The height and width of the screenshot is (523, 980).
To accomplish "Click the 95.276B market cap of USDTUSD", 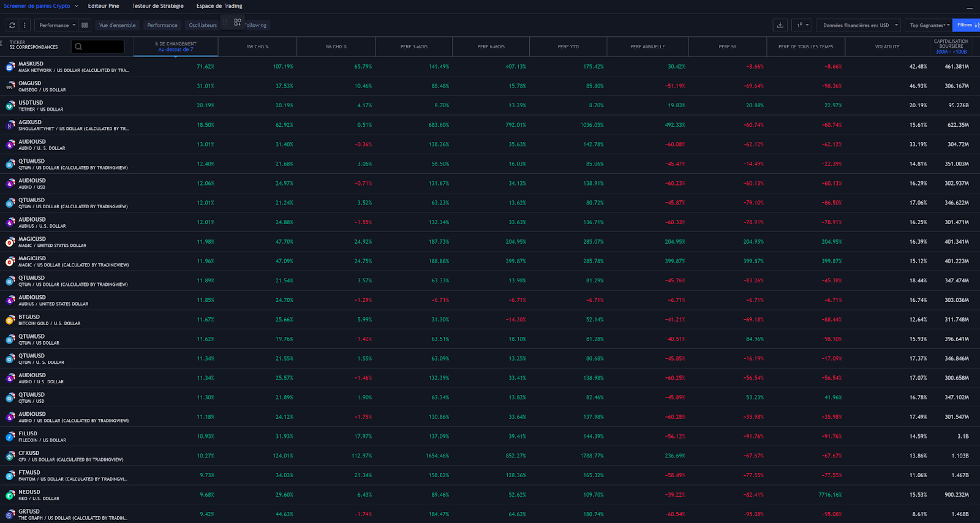I will (x=959, y=105).
